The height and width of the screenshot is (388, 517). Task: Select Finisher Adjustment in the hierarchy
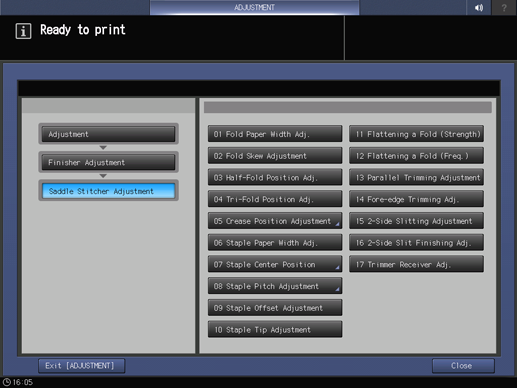tap(108, 162)
